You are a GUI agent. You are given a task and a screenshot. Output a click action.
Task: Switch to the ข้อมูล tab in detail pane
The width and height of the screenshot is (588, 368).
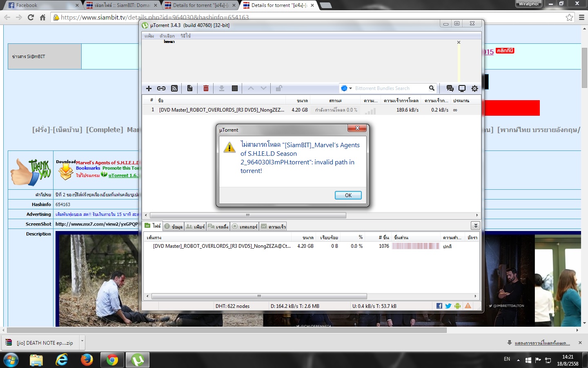tap(174, 226)
